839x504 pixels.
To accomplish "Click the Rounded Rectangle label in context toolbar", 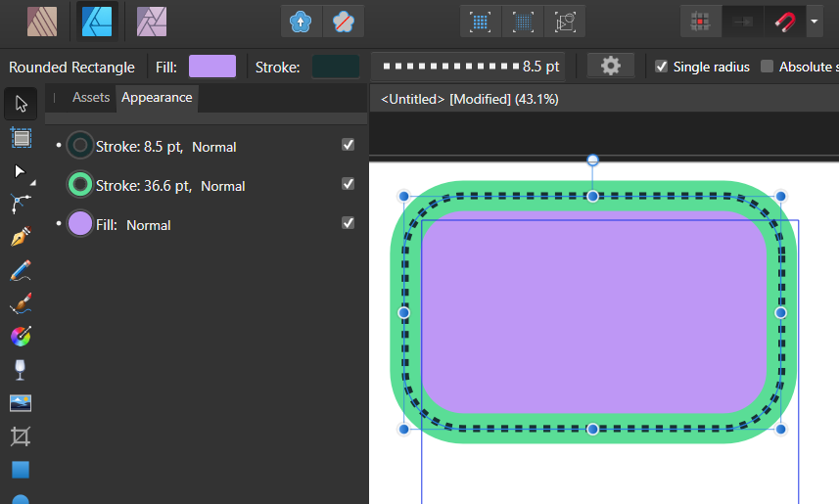I will [71, 68].
